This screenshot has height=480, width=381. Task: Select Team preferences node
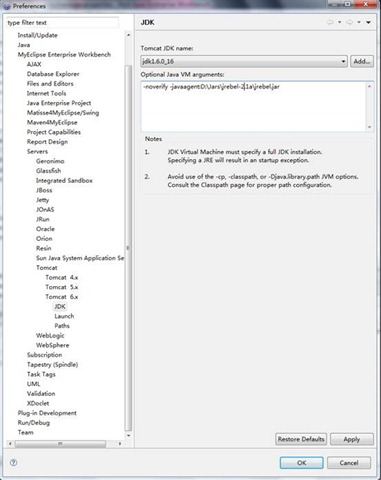[x=25, y=432]
